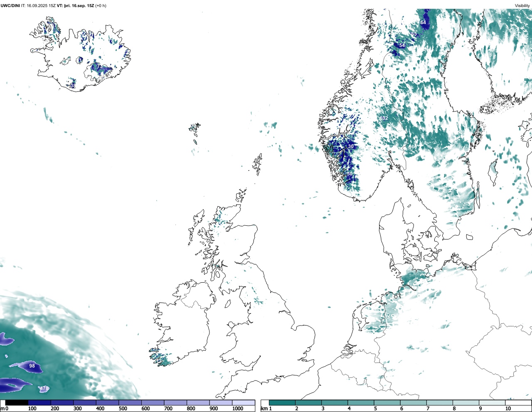Image resolution: width=532 pixels, height=412 pixels.
Task: Select the 1–2 km dark teal swatch
Action: click(282, 402)
